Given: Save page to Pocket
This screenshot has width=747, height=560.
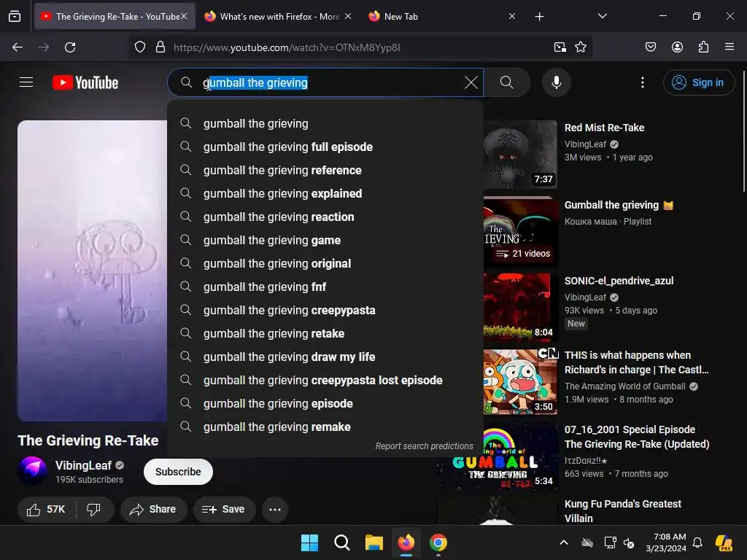Looking at the screenshot, I should click(x=650, y=47).
